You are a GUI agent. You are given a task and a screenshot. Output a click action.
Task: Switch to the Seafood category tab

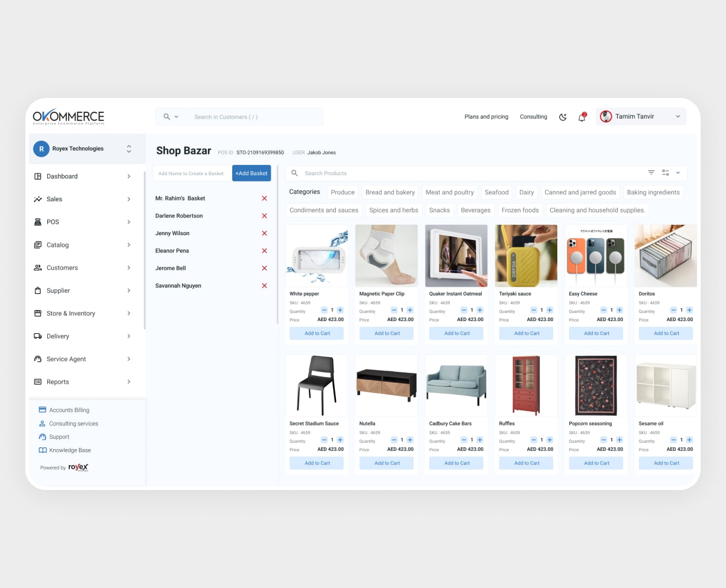tap(497, 193)
